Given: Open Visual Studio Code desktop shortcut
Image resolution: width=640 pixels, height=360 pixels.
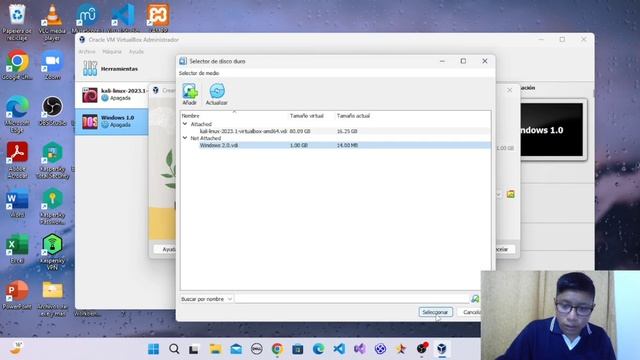Looking at the screenshot, I should pos(123,18).
